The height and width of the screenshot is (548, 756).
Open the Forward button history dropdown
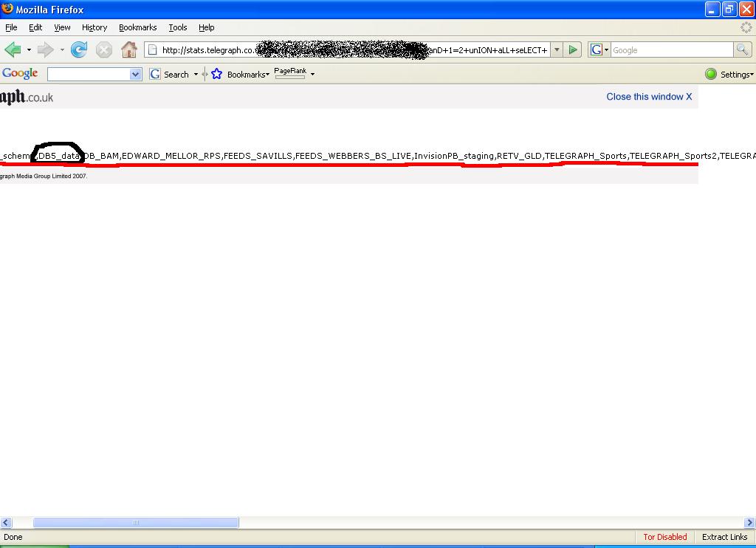[62, 49]
